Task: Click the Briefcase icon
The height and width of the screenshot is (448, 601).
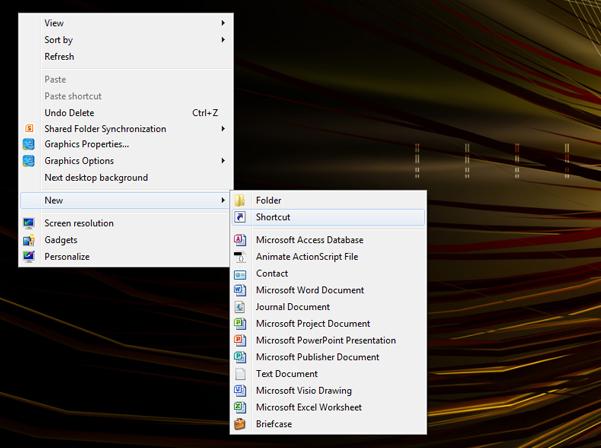Action: coord(240,424)
